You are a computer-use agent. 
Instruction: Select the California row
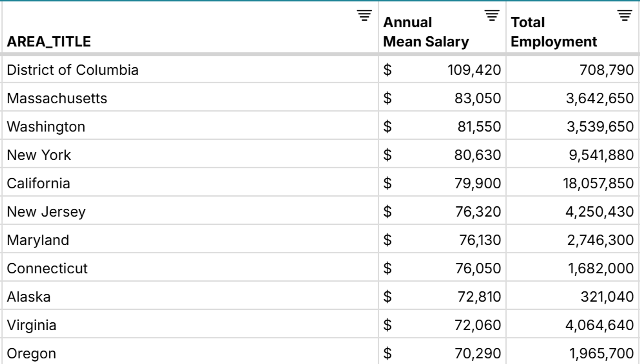(x=39, y=183)
